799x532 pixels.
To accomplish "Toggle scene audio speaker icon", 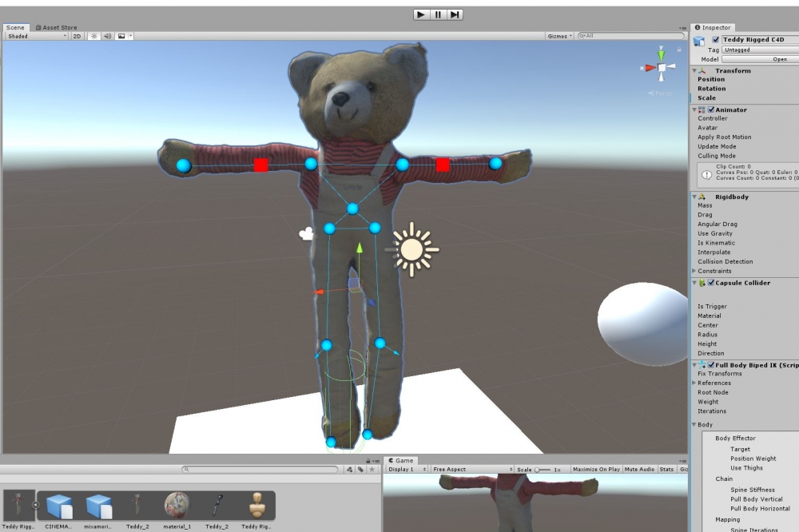I will [x=107, y=36].
